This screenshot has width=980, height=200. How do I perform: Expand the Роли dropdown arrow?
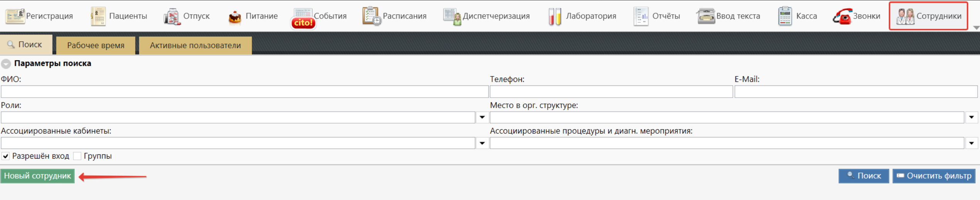pyautogui.click(x=482, y=117)
